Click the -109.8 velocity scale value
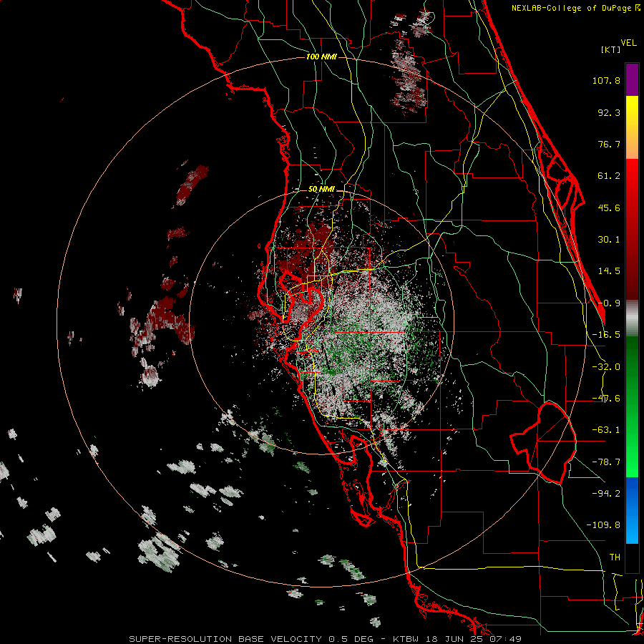This screenshot has width=644, height=644. point(603,525)
